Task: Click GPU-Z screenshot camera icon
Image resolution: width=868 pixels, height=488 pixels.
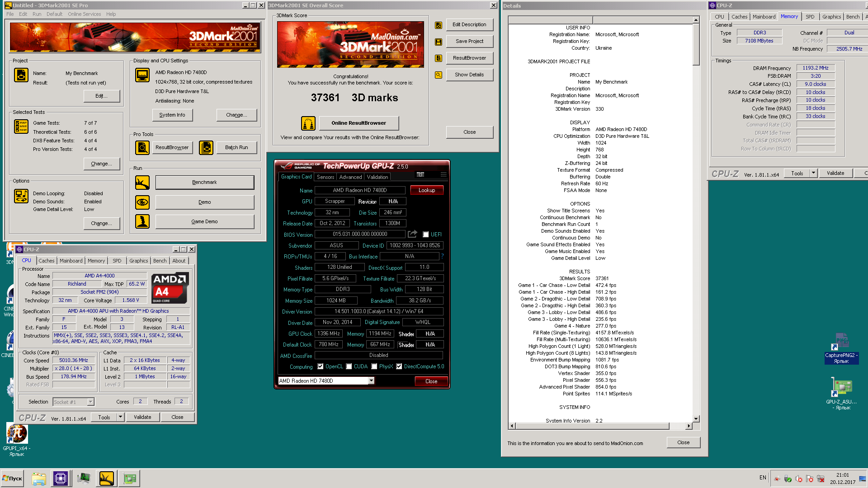Action: tap(420, 174)
